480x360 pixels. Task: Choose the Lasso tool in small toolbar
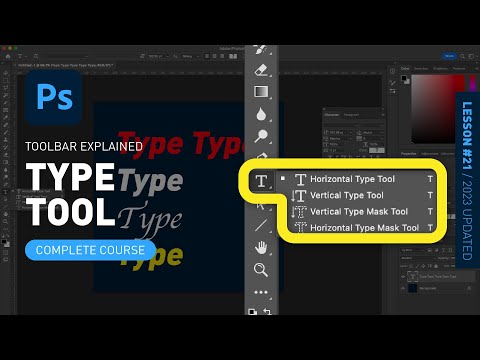click(5, 88)
